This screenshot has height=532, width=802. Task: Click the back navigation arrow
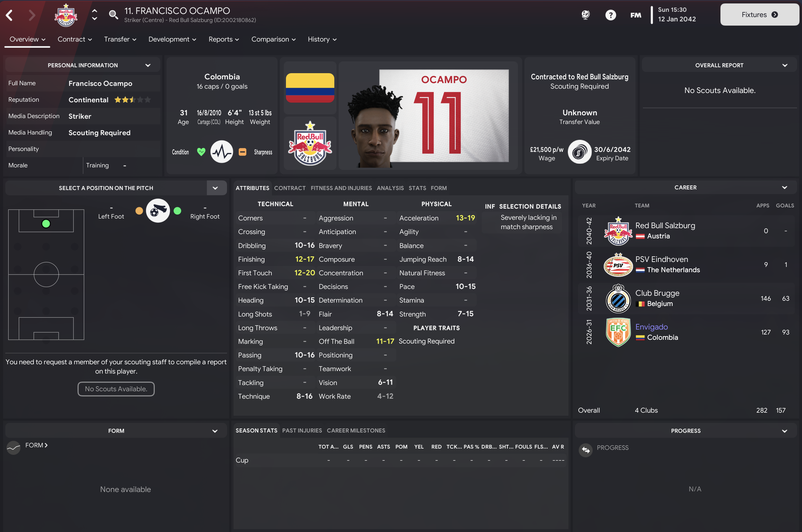(9, 15)
